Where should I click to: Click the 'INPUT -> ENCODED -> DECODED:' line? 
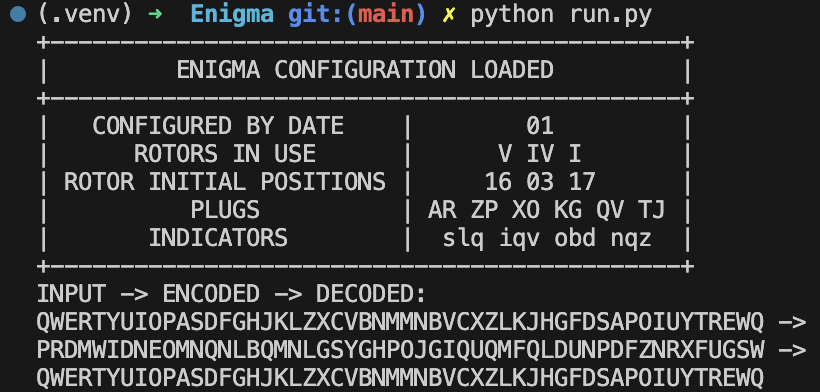point(232,294)
